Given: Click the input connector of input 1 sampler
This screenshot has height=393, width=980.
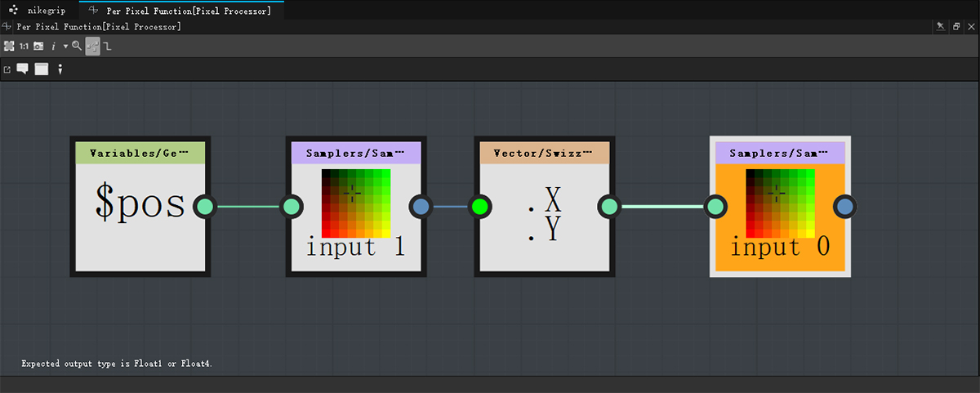Looking at the screenshot, I should (292, 206).
